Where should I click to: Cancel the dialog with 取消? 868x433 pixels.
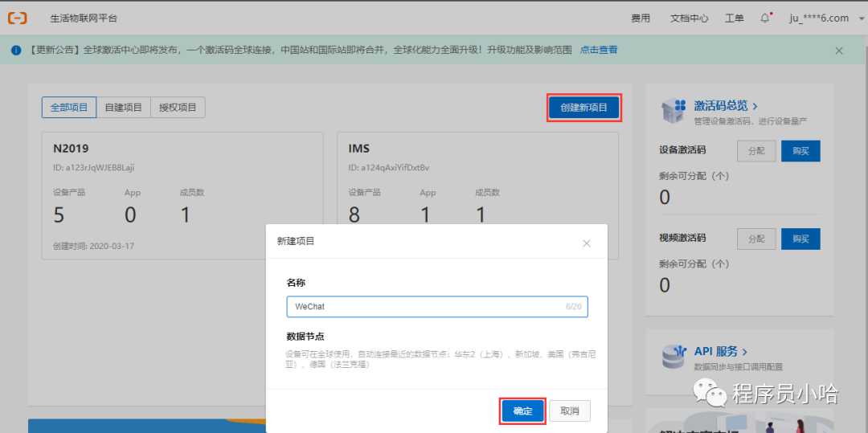[x=570, y=411]
